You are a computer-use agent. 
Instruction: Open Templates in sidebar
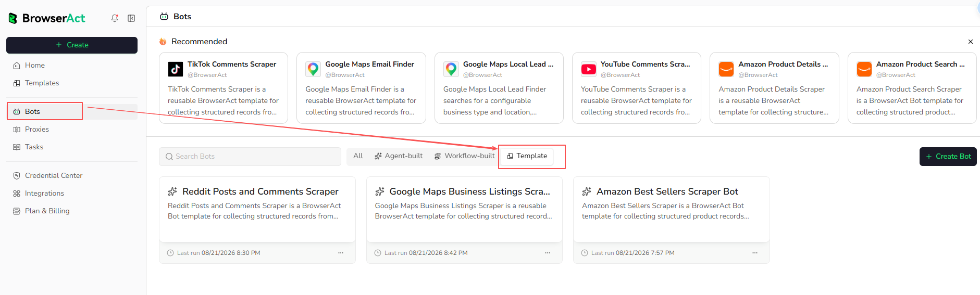point(72,83)
